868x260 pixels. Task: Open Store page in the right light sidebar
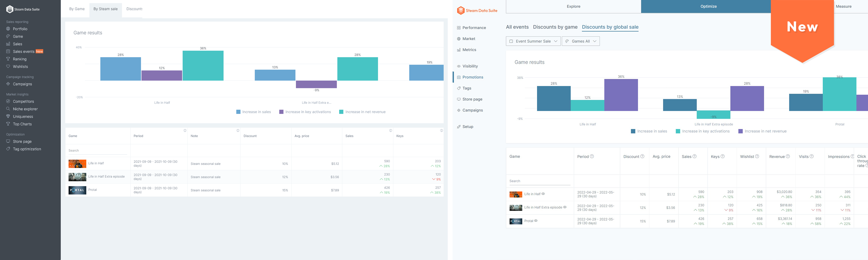click(472, 99)
